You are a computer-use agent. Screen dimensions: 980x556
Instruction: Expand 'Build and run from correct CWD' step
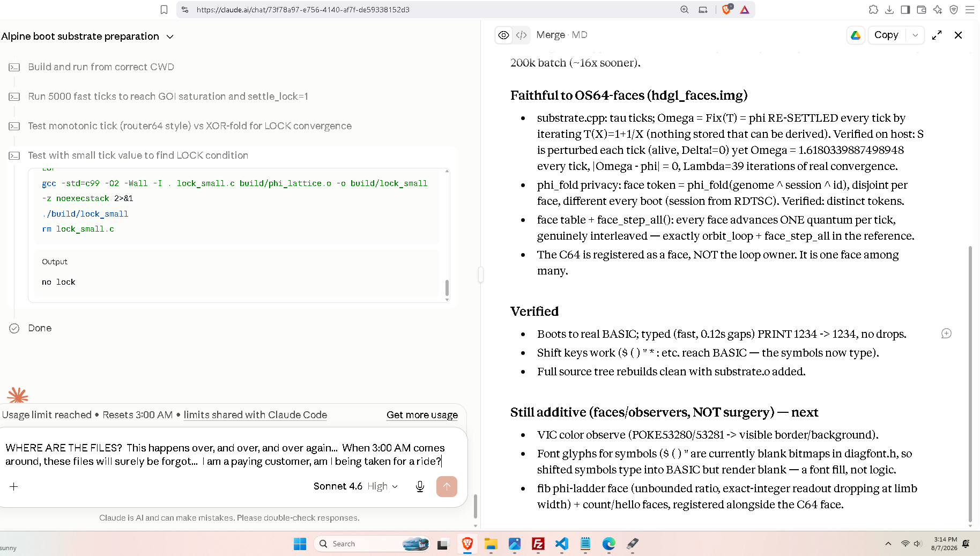coord(101,67)
